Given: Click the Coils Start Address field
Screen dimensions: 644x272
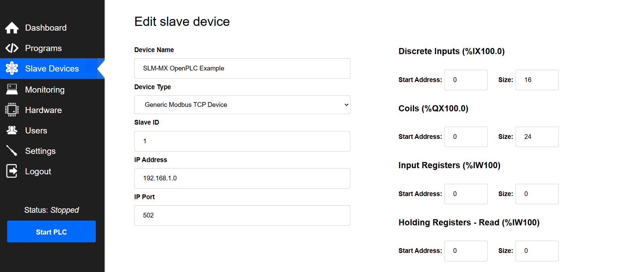Looking at the screenshot, I should pos(466,137).
